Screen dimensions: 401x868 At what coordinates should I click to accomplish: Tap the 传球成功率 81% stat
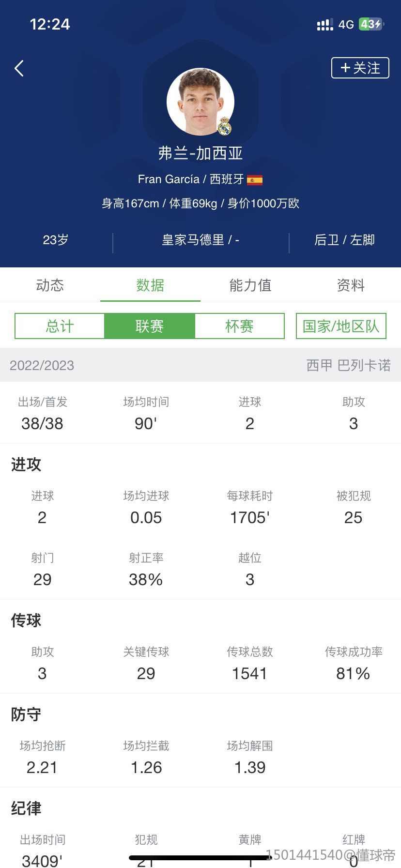click(353, 664)
